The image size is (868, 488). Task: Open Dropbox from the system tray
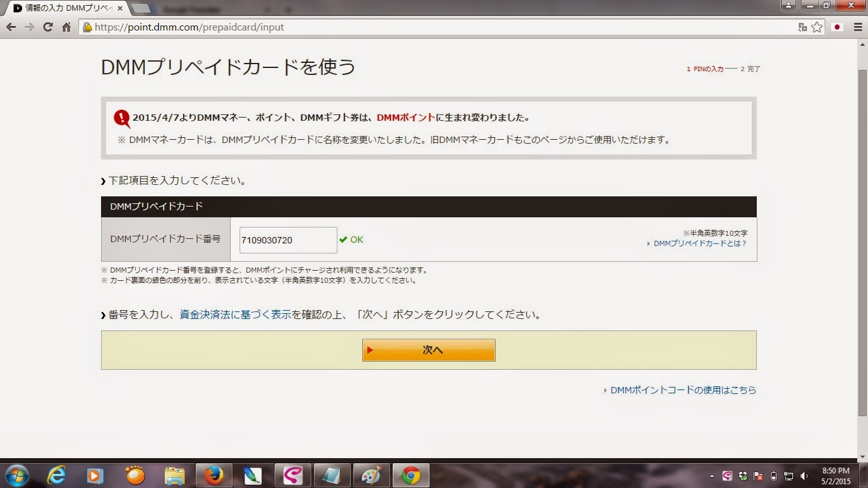(x=743, y=475)
